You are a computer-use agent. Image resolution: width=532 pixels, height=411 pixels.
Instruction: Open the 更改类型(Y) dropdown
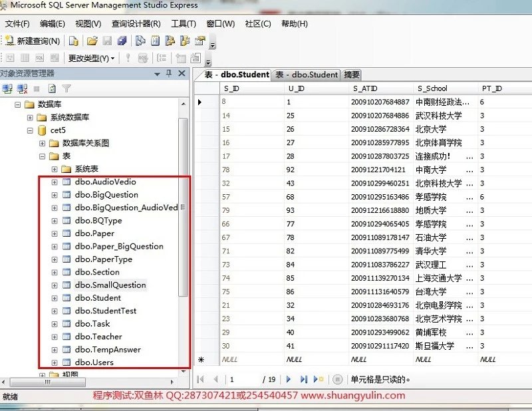click(x=91, y=59)
